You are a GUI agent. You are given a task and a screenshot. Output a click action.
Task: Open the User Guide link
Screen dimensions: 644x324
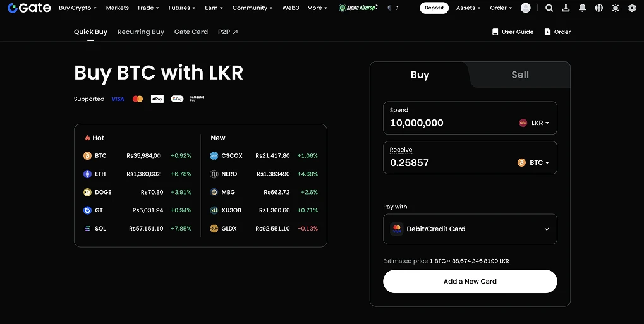point(513,32)
